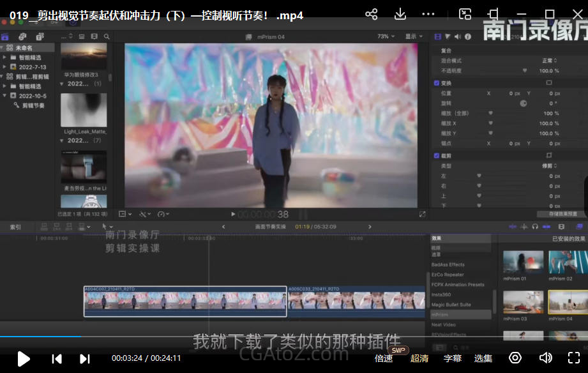The image size is (588, 373).
Task: Select Magic Bullet Suite effects category
Action: 451,305
